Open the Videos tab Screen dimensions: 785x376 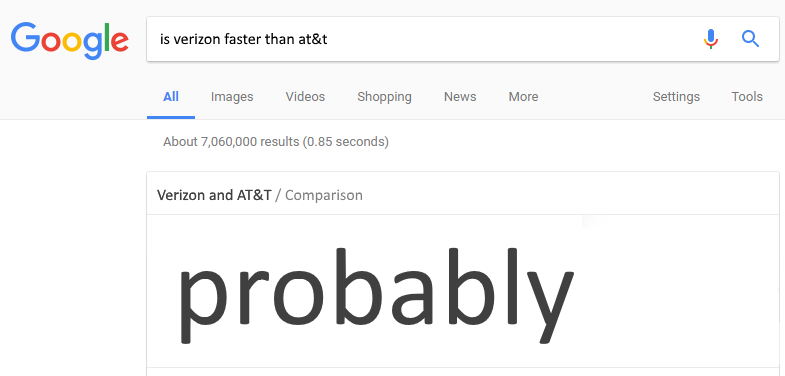coord(305,97)
